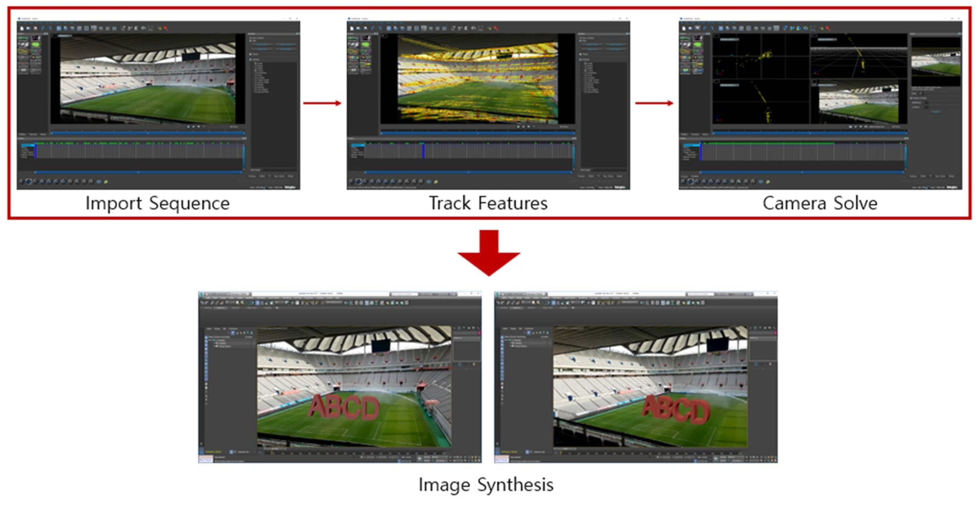
Task: Click Camera Solve preview thumbnail in right panel
Action: click(x=936, y=62)
